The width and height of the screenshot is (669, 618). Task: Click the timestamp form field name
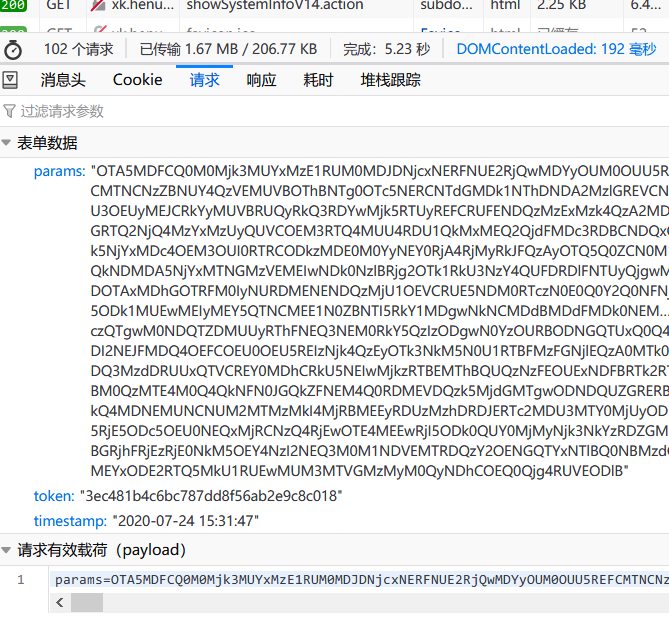[x=70, y=521]
